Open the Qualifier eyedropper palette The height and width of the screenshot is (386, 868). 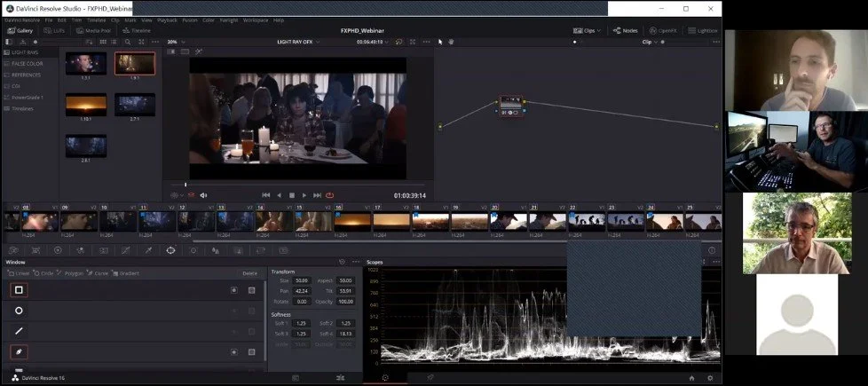click(148, 250)
